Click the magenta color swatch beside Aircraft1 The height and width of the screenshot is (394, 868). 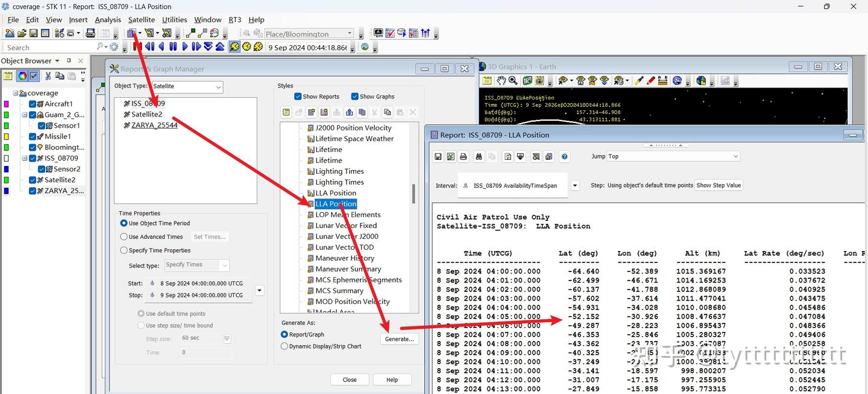point(7,104)
